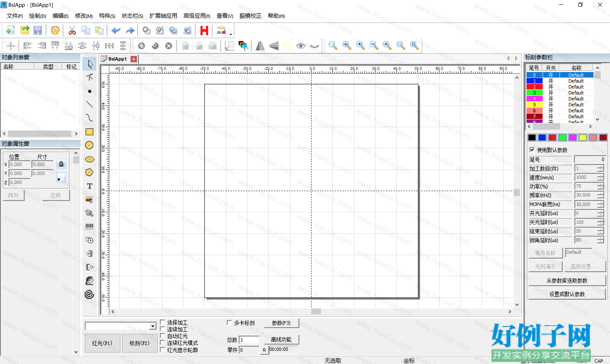Click the tab scroll right arrow
Viewport: 610px width, 364px height.
517,58
